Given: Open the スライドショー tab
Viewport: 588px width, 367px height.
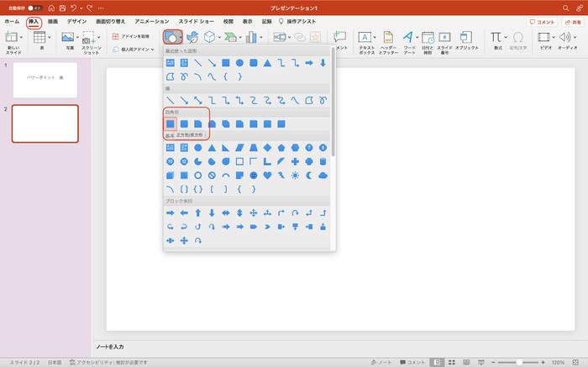Looking at the screenshot, I should click(x=196, y=21).
